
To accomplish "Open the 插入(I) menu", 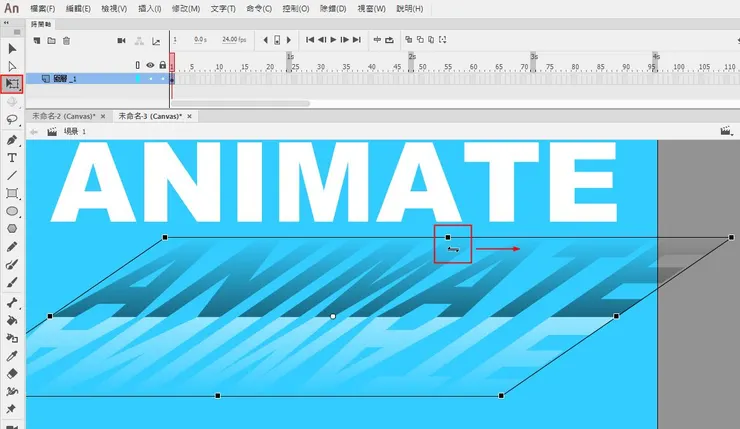I will pyautogui.click(x=150, y=8).
